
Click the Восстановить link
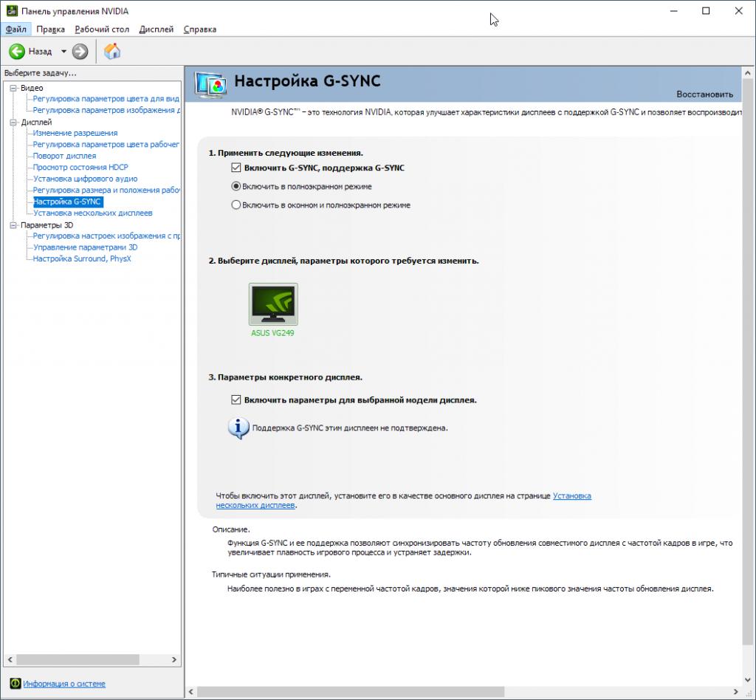click(704, 94)
